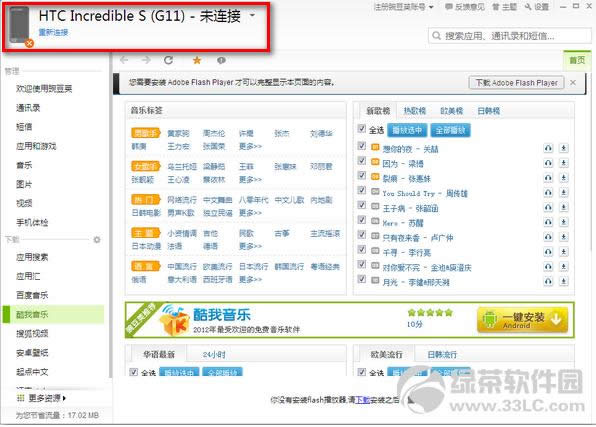
Task: Dismiss the Adobe Flash Player notification bar
Action: 573,83
